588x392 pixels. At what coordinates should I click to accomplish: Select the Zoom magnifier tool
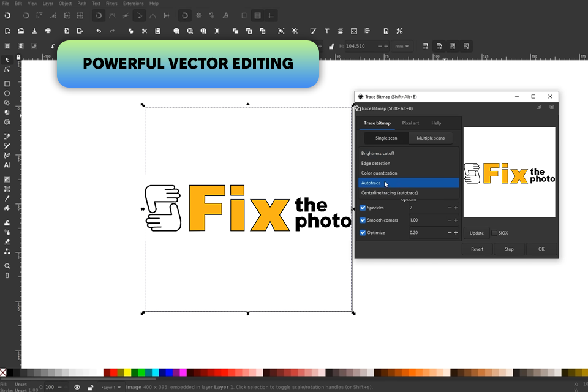(x=7, y=266)
